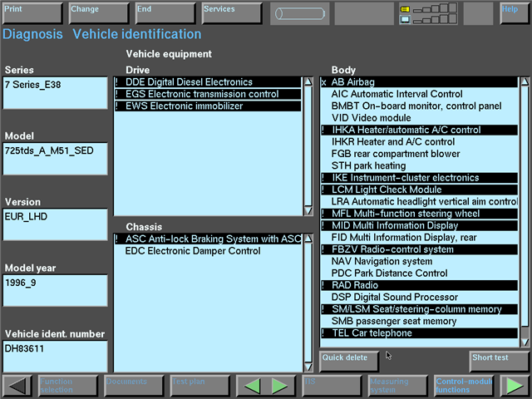Select PDC Park Distance Control
The height and width of the screenshot is (399, 532).
(419, 273)
